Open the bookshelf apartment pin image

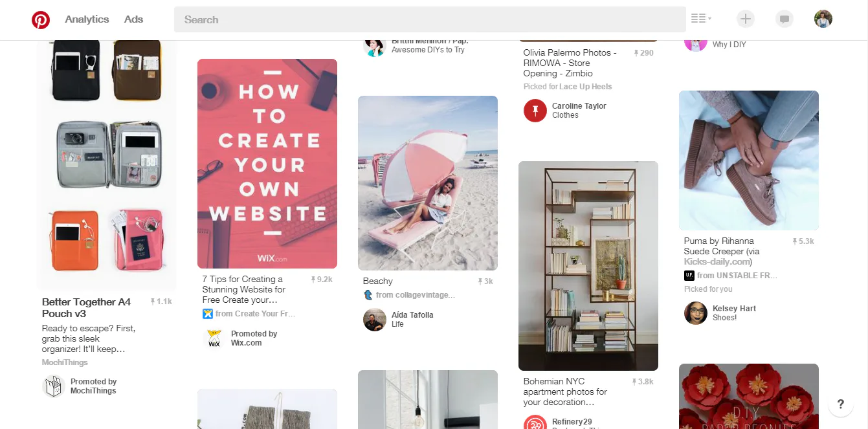click(x=588, y=266)
